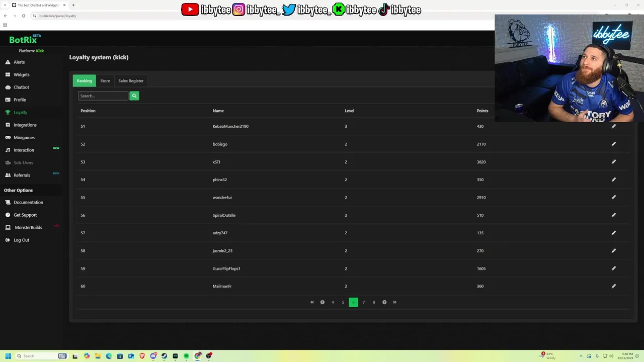Open Brave browser from the taskbar
This screenshot has height=362, width=644.
[x=142, y=356]
